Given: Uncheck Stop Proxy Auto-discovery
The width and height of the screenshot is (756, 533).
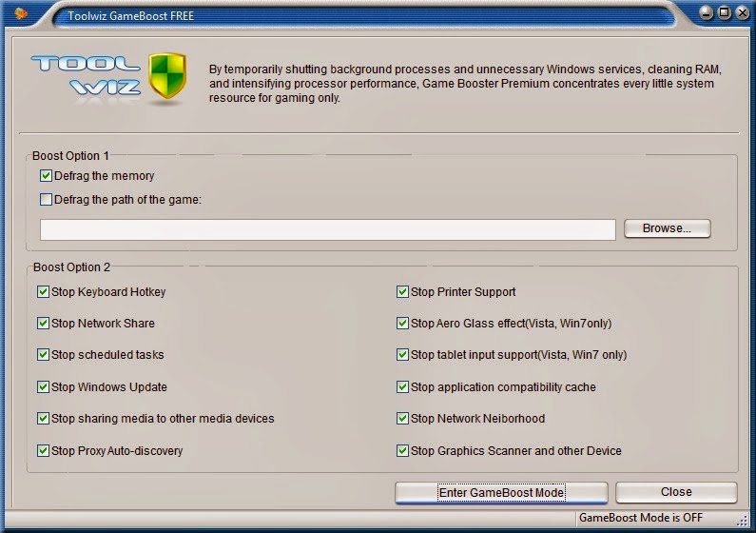Looking at the screenshot, I should [43, 450].
